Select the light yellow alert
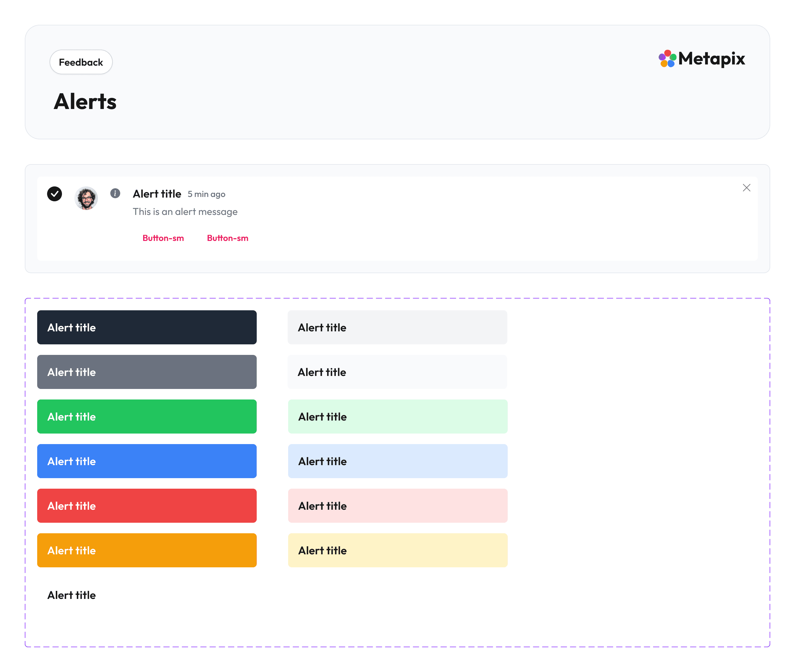Screen dimensions: 795x672 (x=397, y=550)
